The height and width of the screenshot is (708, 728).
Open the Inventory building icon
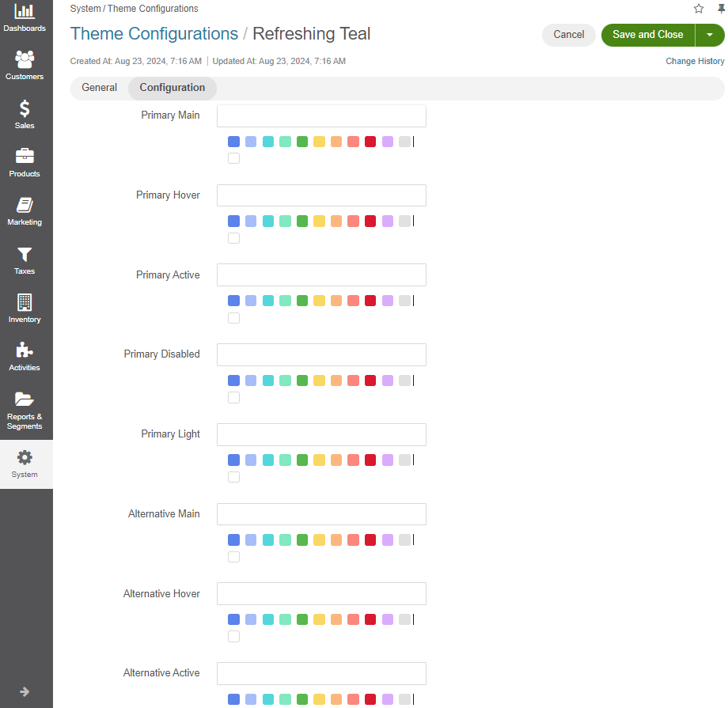(x=25, y=302)
